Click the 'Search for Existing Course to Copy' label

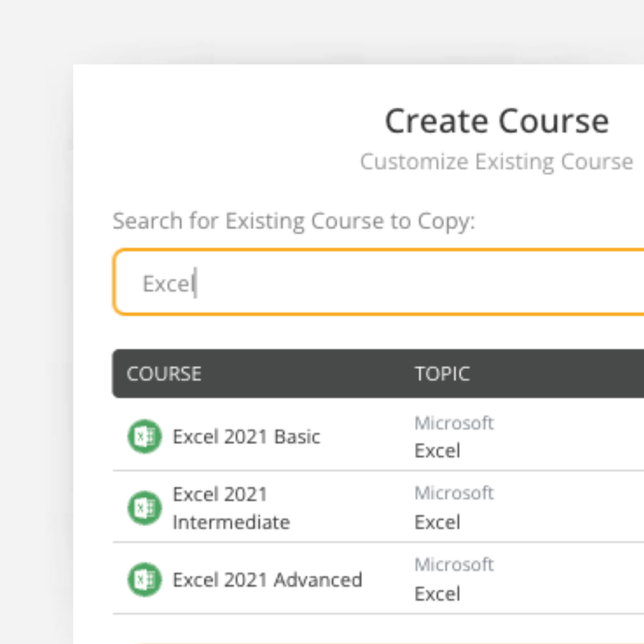click(293, 221)
